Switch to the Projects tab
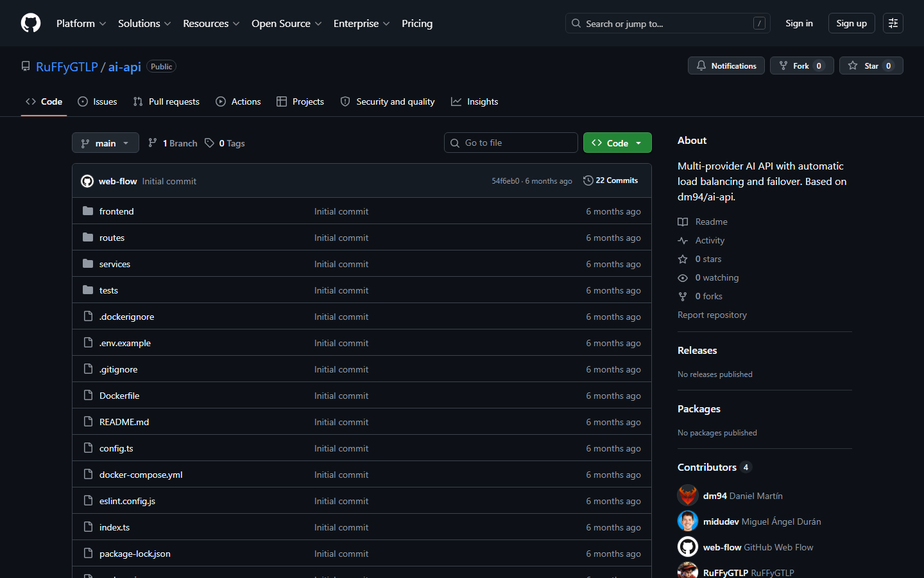924x578 pixels. click(x=300, y=101)
